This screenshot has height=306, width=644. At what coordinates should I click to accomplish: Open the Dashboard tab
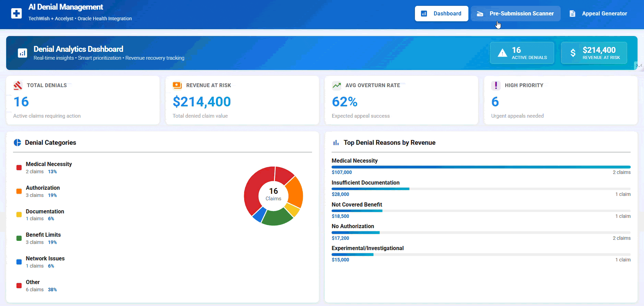441,14
